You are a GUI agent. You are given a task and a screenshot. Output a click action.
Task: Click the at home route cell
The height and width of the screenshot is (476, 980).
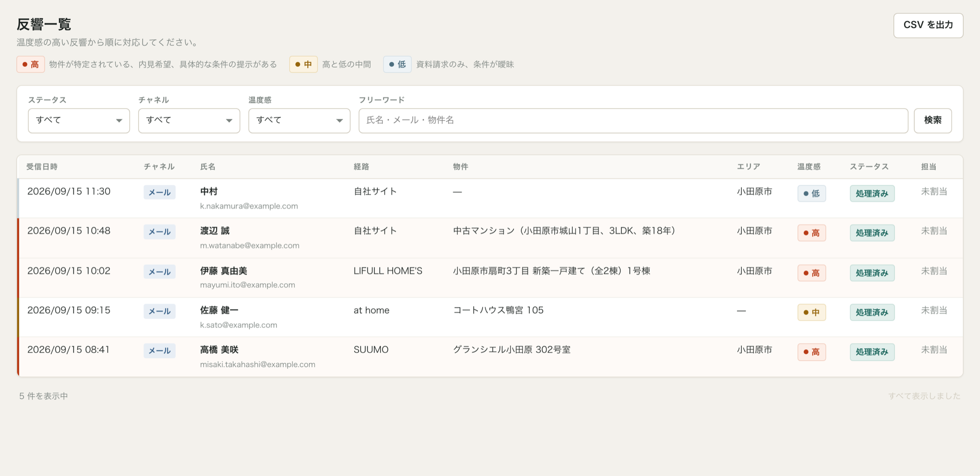371,310
